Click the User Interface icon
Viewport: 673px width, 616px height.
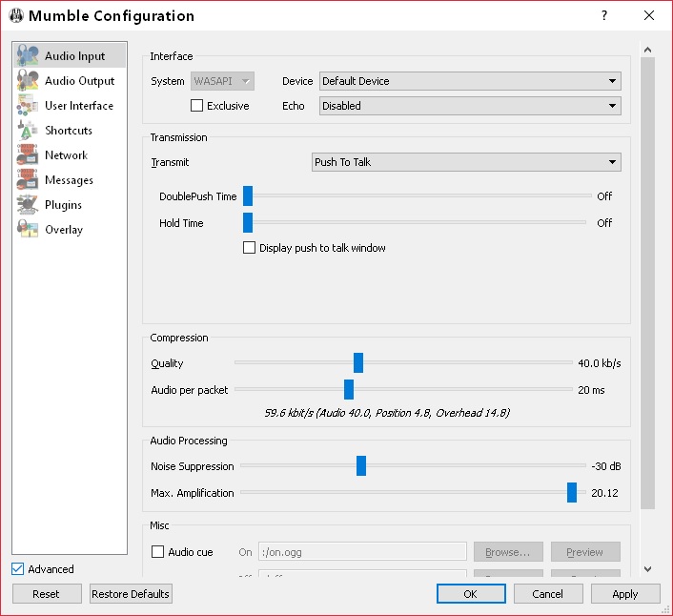[28, 106]
